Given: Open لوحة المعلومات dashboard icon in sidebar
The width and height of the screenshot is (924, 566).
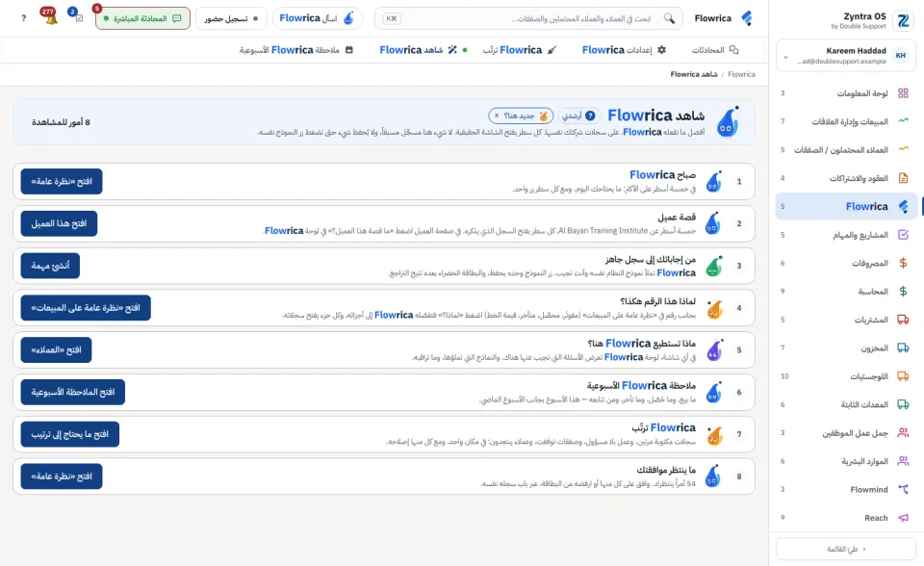Looking at the screenshot, I should (x=903, y=93).
